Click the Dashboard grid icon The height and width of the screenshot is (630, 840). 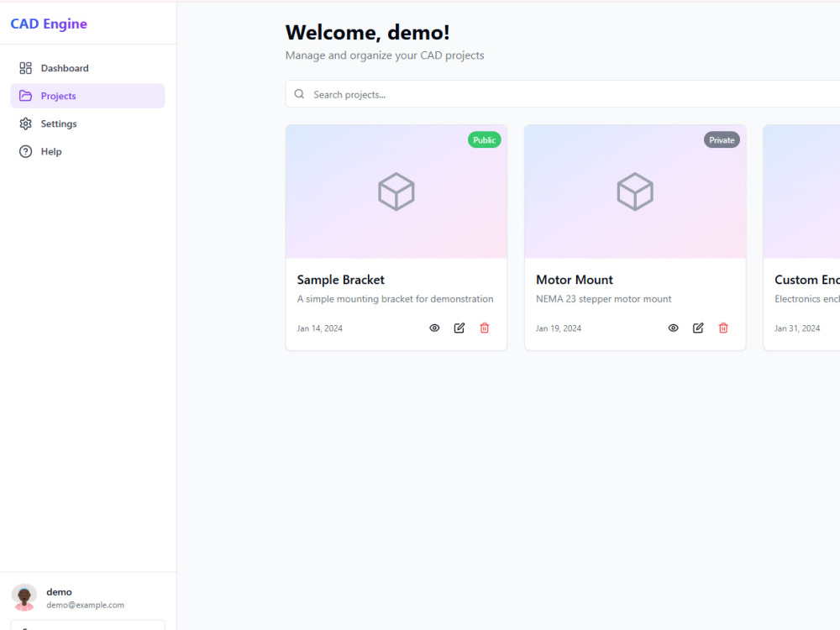tap(25, 68)
